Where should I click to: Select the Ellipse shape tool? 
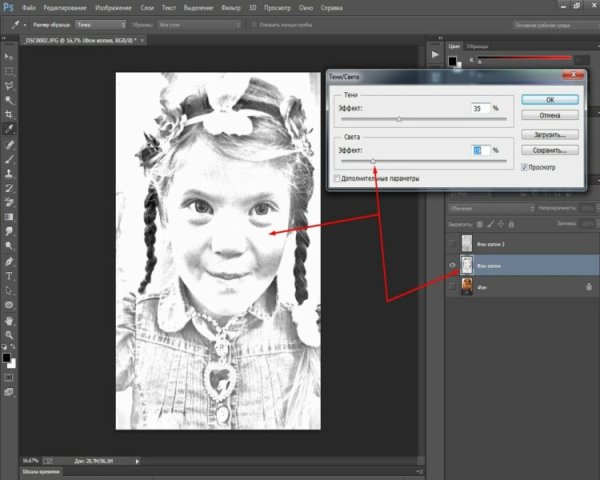[9, 305]
